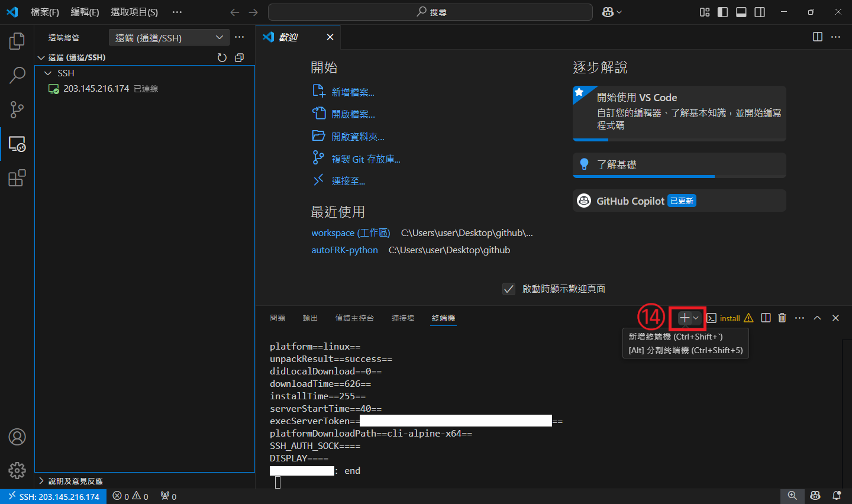
Task: Open the Explorer view in activity bar
Action: coord(17,41)
